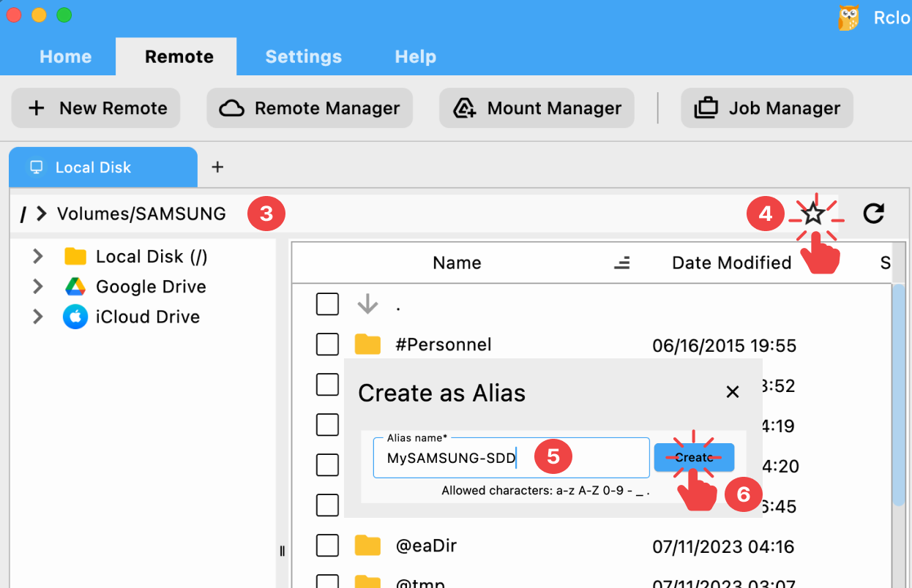Sort files by the Name column

click(457, 263)
